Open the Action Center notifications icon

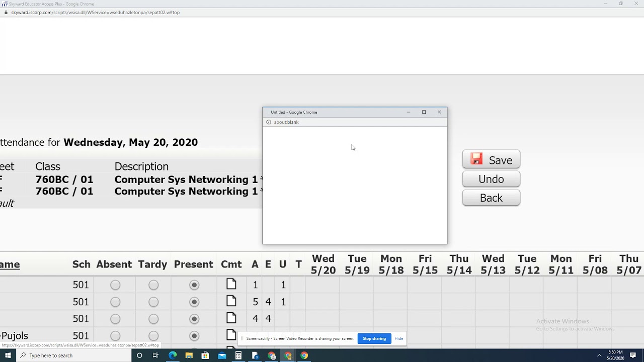click(x=633, y=355)
